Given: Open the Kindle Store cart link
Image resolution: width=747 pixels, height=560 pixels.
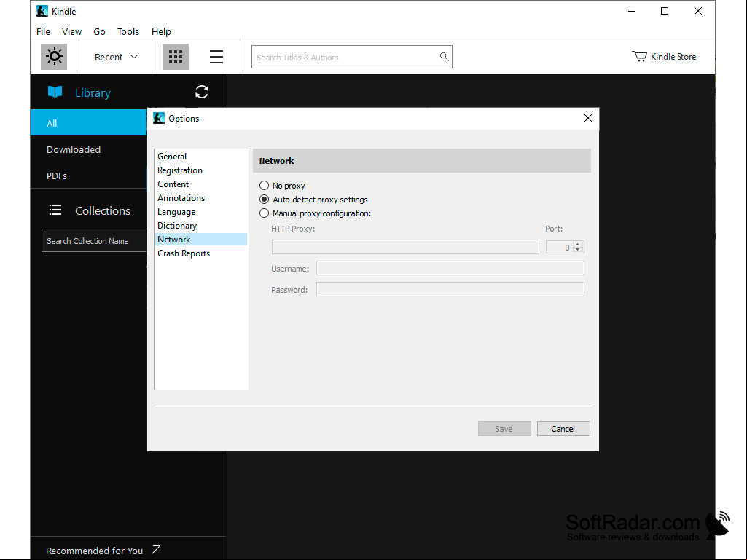Looking at the screenshot, I should click(x=664, y=57).
